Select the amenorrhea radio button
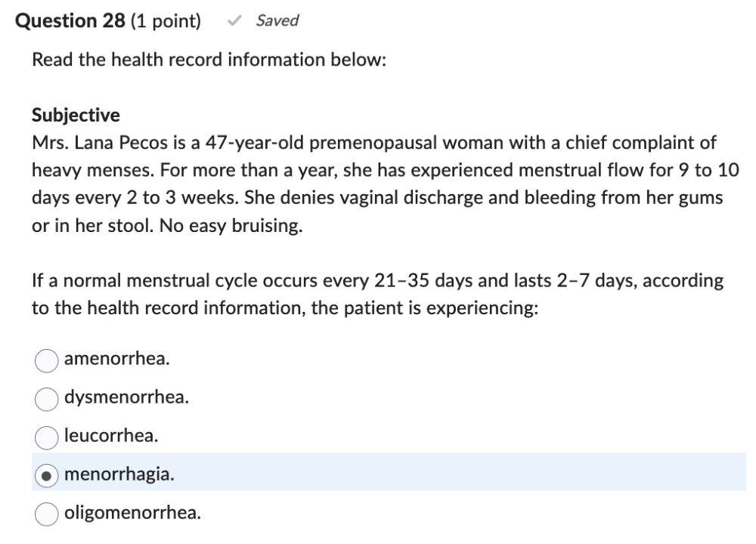Screen dimensions: 756x544 click(46, 360)
